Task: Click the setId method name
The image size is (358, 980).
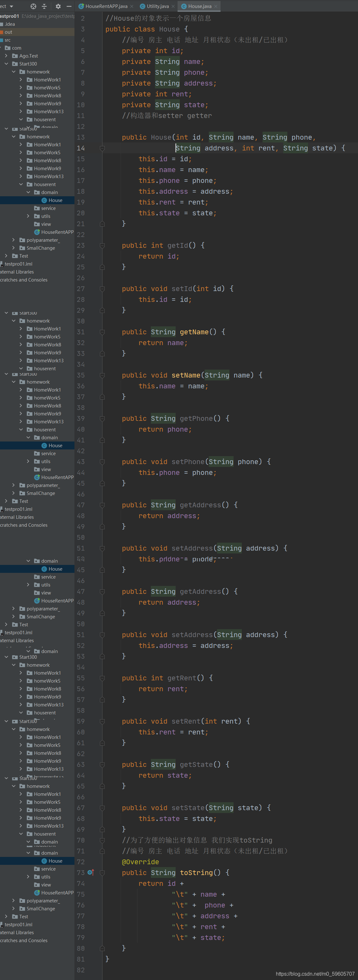Action: click(182, 289)
